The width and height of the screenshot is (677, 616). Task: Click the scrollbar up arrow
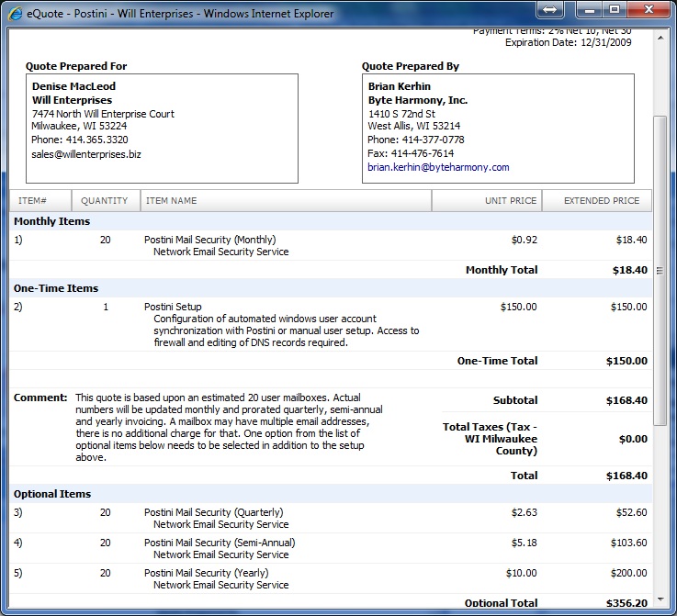(660, 37)
